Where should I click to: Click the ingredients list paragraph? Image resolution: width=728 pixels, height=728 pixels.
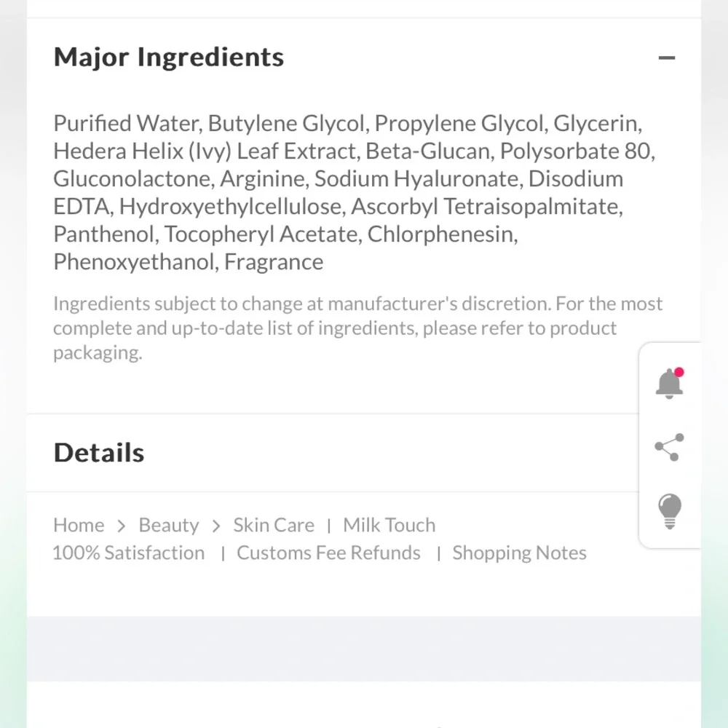[x=354, y=192]
